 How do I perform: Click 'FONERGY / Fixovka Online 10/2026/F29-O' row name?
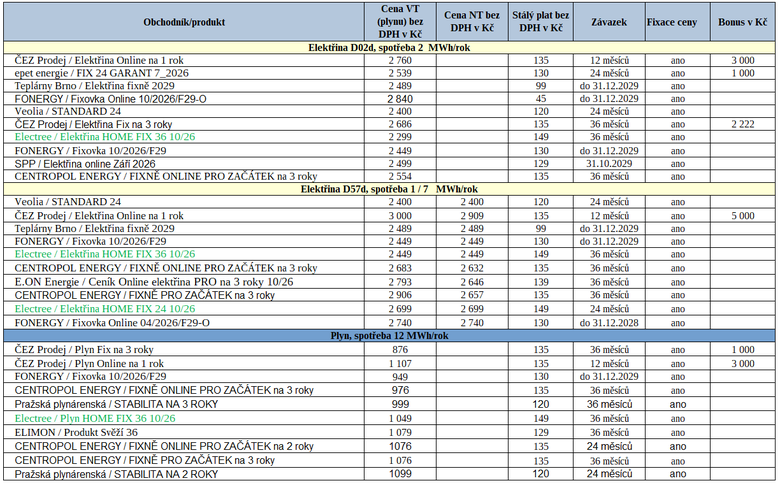[110, 99]
